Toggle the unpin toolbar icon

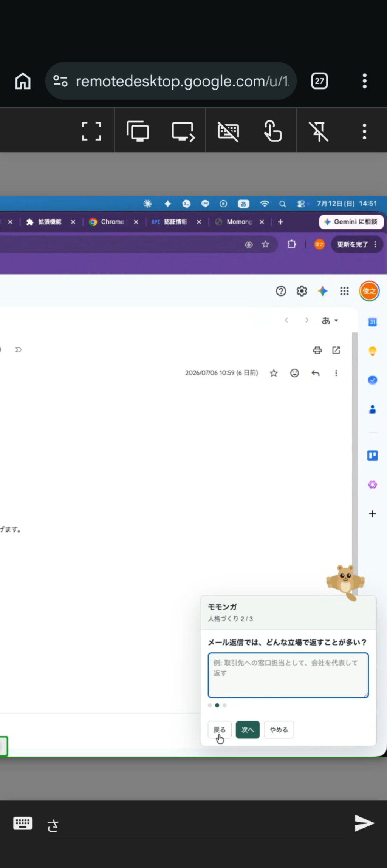[x=319, y=131]
